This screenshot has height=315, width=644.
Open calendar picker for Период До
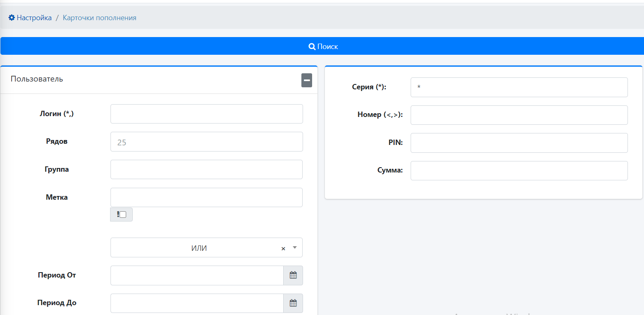tap(293, 303)
